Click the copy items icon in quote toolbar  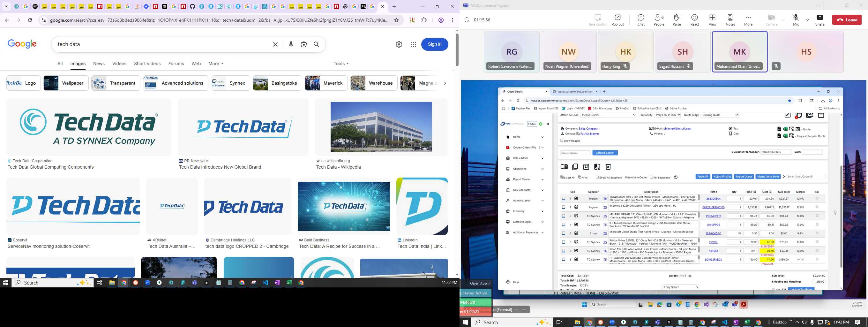[575, 167]
